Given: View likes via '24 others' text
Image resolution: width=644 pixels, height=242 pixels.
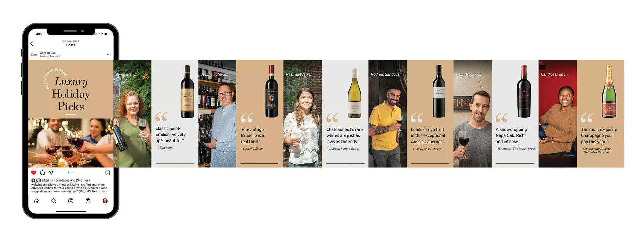Looking at the screenshot, I should [x=83, y=180].
